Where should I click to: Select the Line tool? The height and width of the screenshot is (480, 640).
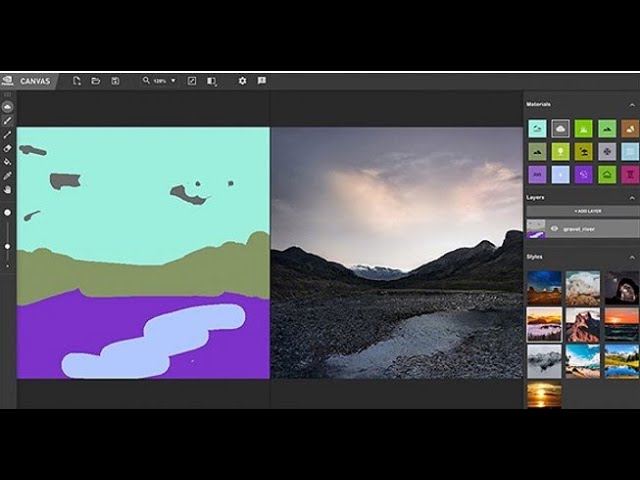(x=8, y=134)
